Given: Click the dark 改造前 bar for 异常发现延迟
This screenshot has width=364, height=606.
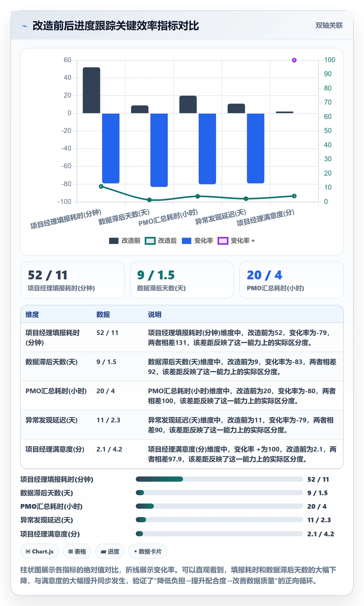Looking at the screenshot, I should [x=236, y=108].
